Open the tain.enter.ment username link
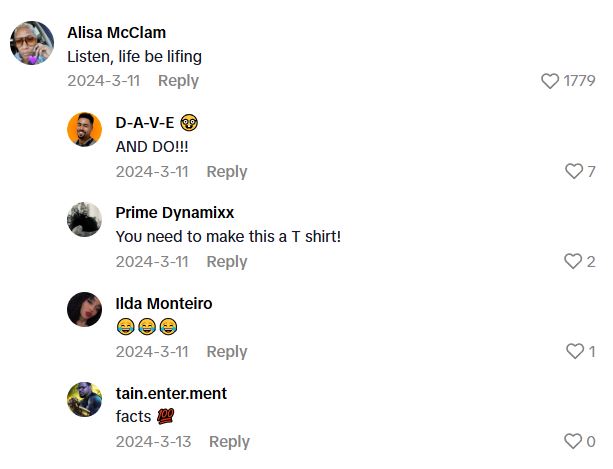Screen dimensions: 613x469 coord(171,393)
